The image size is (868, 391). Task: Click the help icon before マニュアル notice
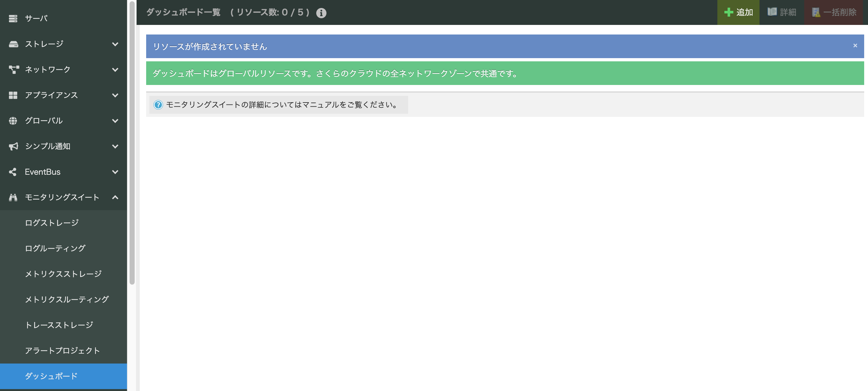click(158, 104)
